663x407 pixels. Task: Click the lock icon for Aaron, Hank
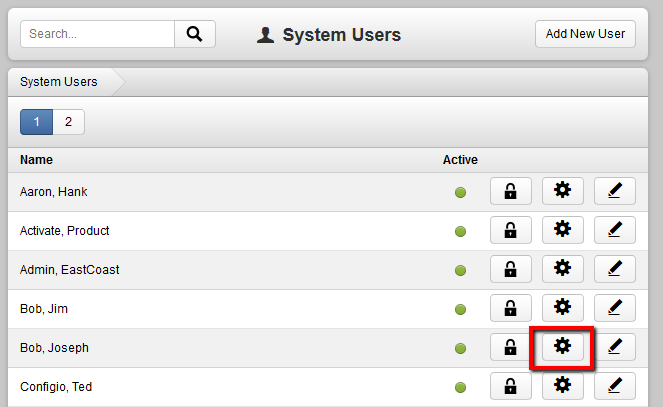click(511, 191)
